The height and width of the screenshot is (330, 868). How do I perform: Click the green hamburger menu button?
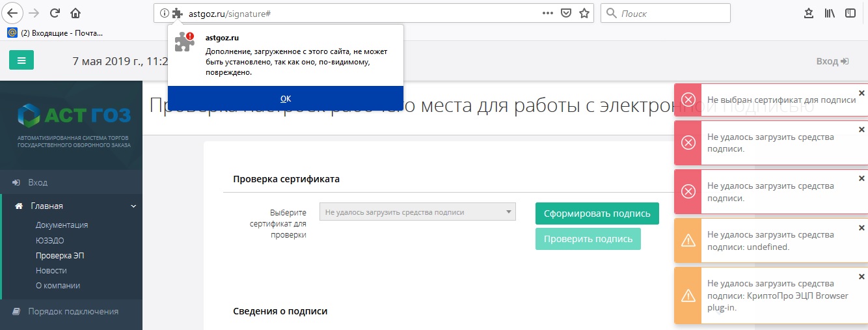click(21, 61)
